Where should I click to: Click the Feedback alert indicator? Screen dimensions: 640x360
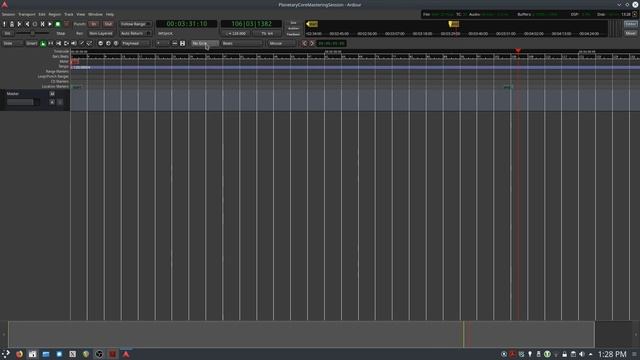point(293,34)
